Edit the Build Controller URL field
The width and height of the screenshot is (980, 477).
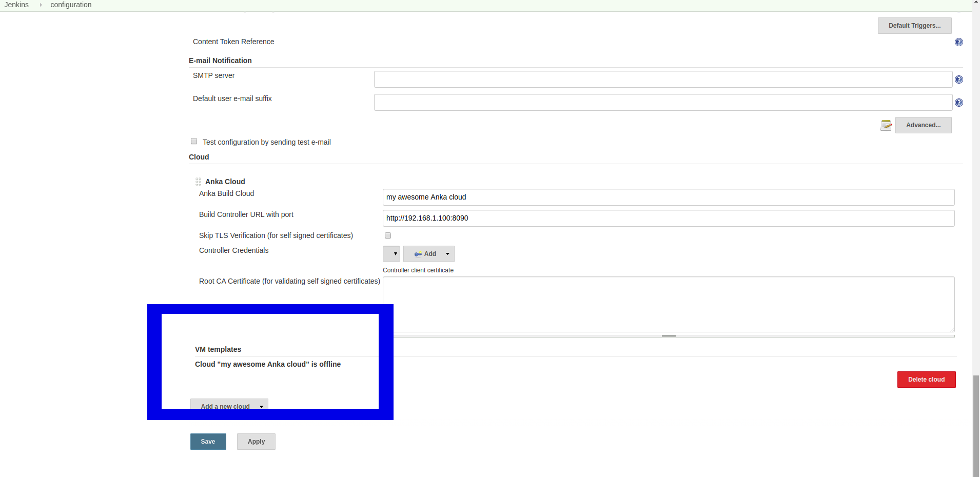pos(669,218)
